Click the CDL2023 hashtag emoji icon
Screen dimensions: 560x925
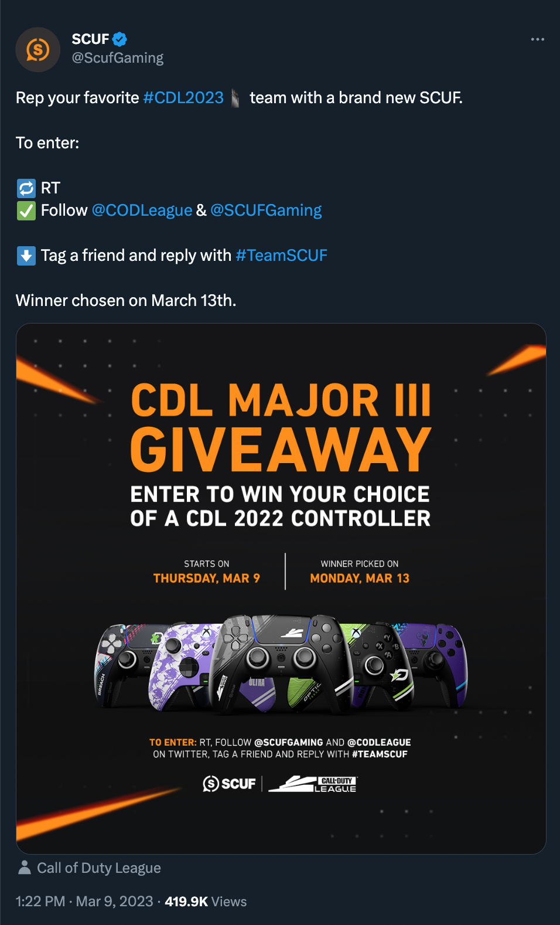(x=235, y=98)
